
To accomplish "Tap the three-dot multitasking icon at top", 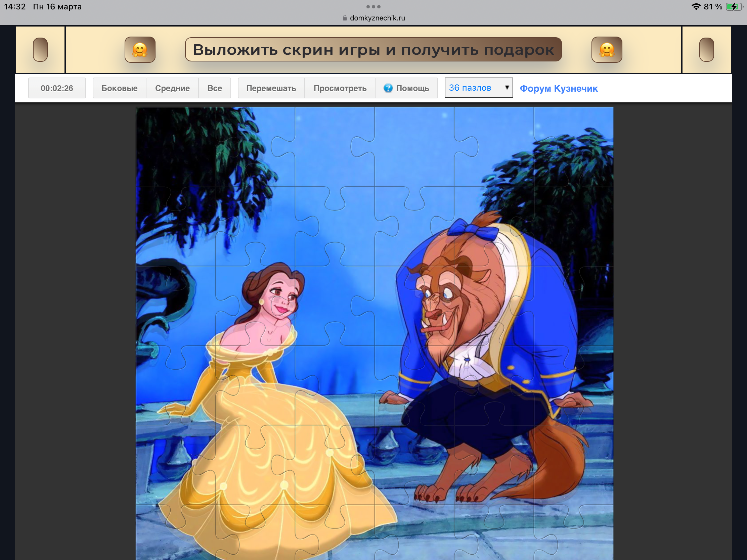I will 373,6.
